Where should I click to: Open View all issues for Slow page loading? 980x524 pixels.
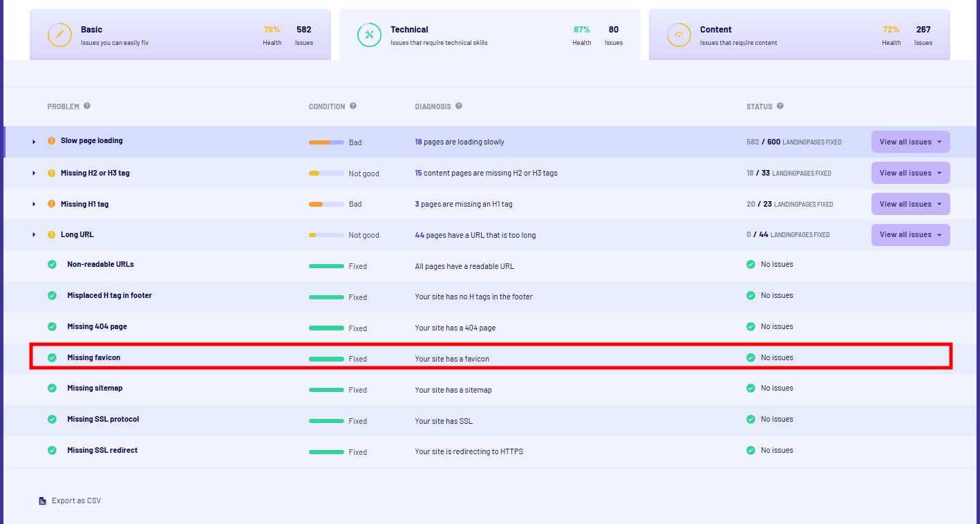click(910, 142)
